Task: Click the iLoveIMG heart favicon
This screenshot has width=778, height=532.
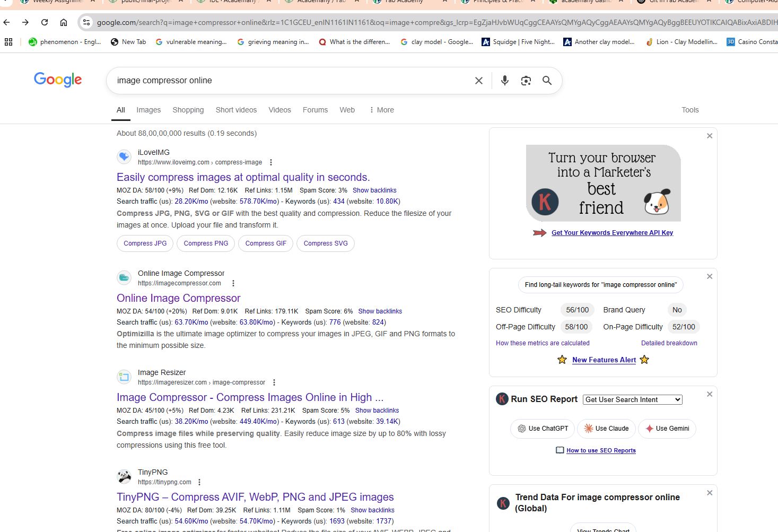Action: tap(124, 157)
